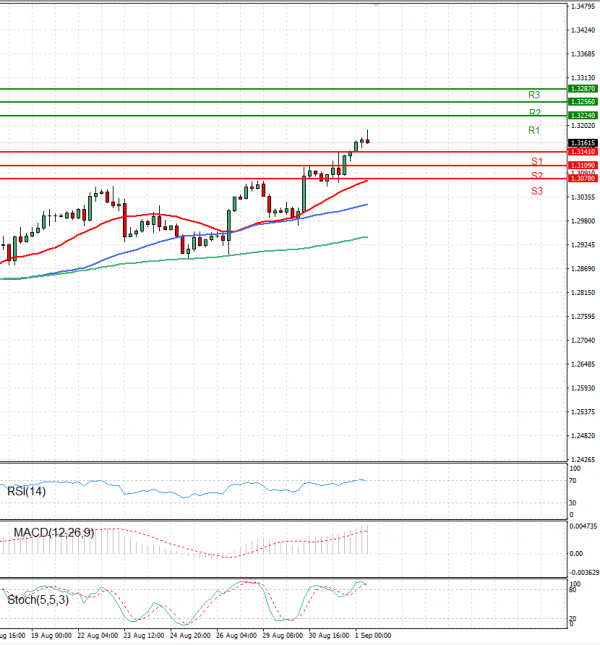Click the current price tag 1.31615
The image size is (600, 645).
(581, 143)
